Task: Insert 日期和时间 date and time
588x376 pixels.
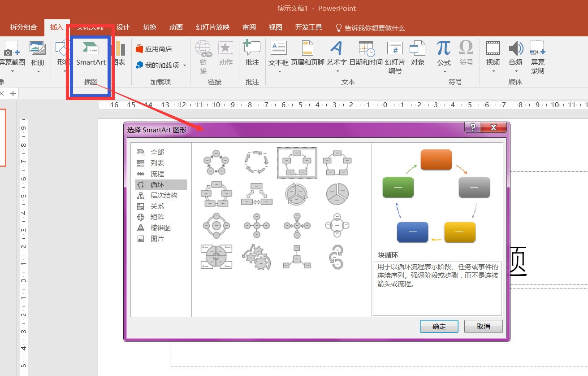Action: click(366, 53)
